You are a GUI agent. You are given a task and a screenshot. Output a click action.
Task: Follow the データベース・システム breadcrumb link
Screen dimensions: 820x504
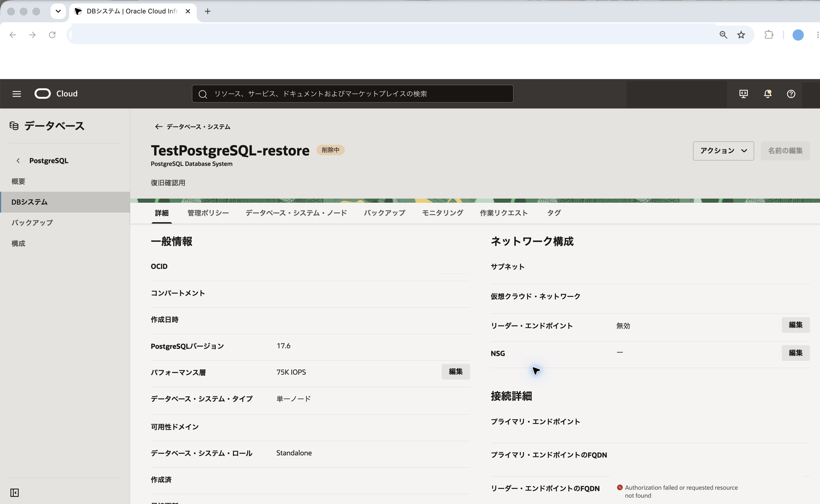[x=198, y=127]
